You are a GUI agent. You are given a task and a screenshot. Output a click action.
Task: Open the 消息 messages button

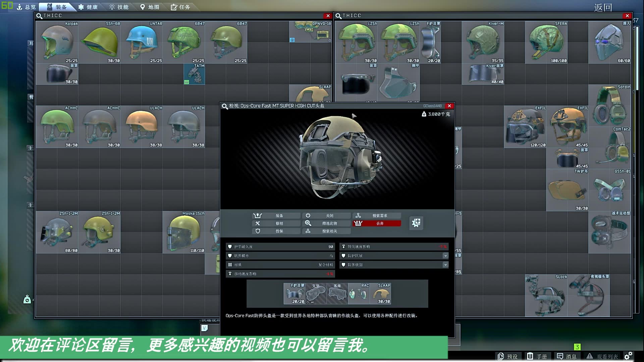567,356
